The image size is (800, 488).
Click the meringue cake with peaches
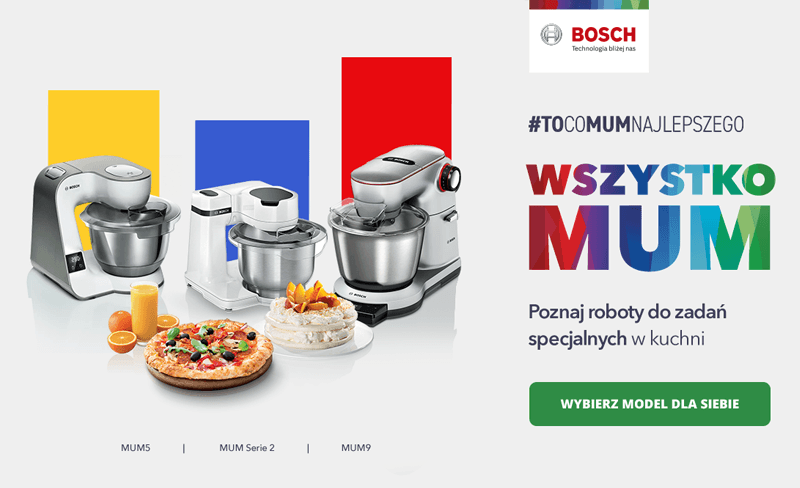[x=311, y=318]
